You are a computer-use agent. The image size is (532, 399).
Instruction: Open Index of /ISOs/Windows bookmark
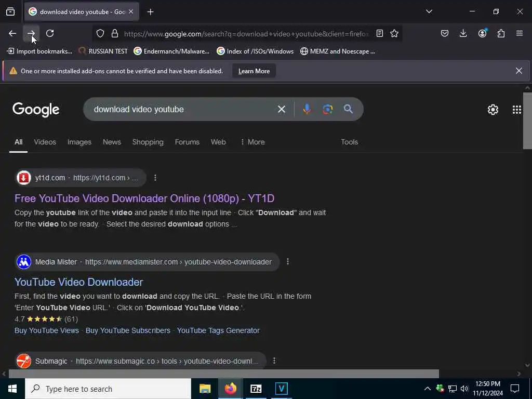coord(255,51)
